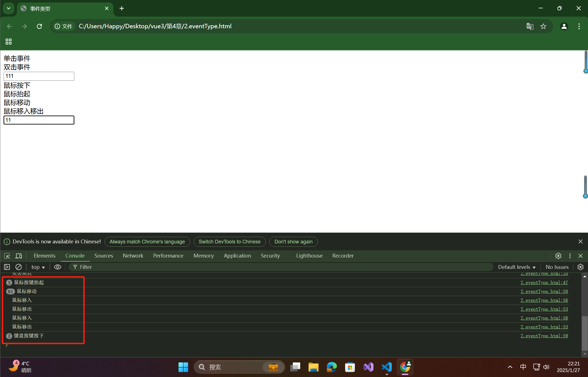Focus the console Filter input field

click(x=277, y=267)
